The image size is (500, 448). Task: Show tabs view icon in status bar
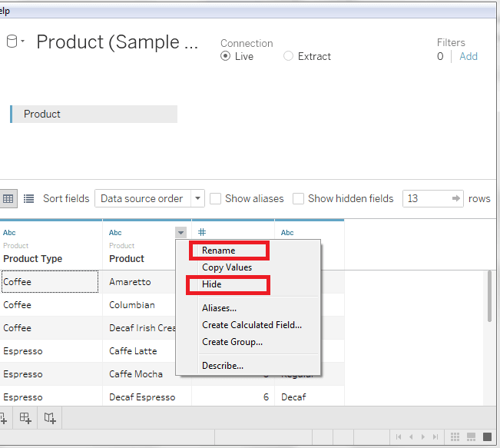click(x=487, y=436)
